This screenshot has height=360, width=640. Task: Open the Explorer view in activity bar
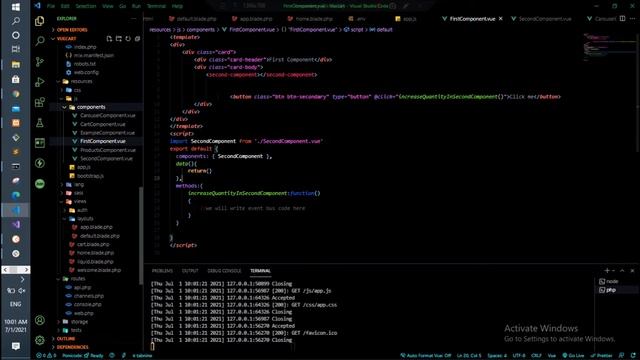pyautogui.click(x=40, y=21)
